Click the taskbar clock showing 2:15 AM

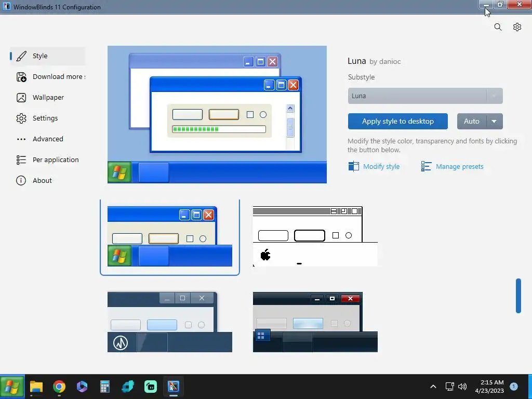(489, 387)
